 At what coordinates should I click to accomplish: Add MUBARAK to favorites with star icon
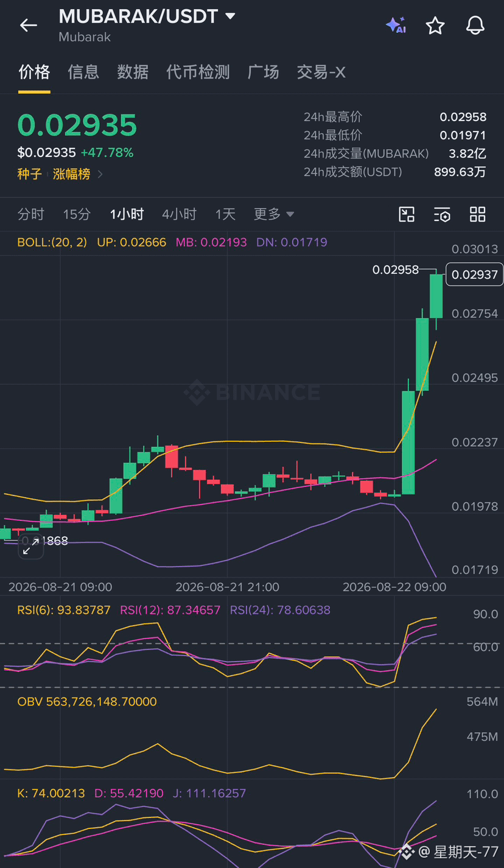click(x=435, y=25)
